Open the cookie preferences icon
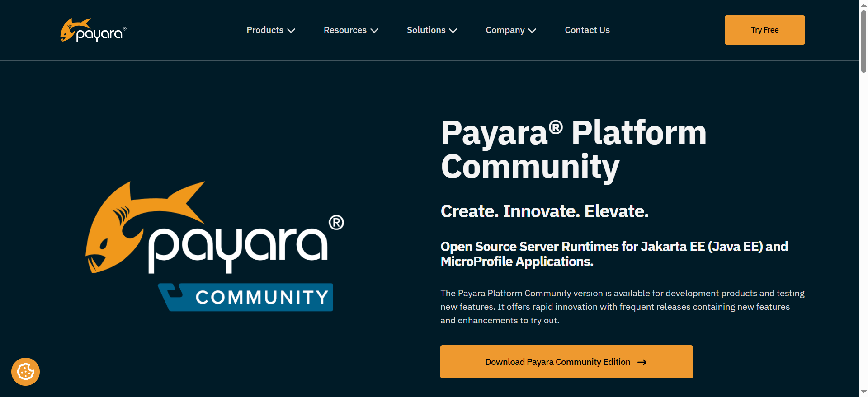 pos(26,372)
